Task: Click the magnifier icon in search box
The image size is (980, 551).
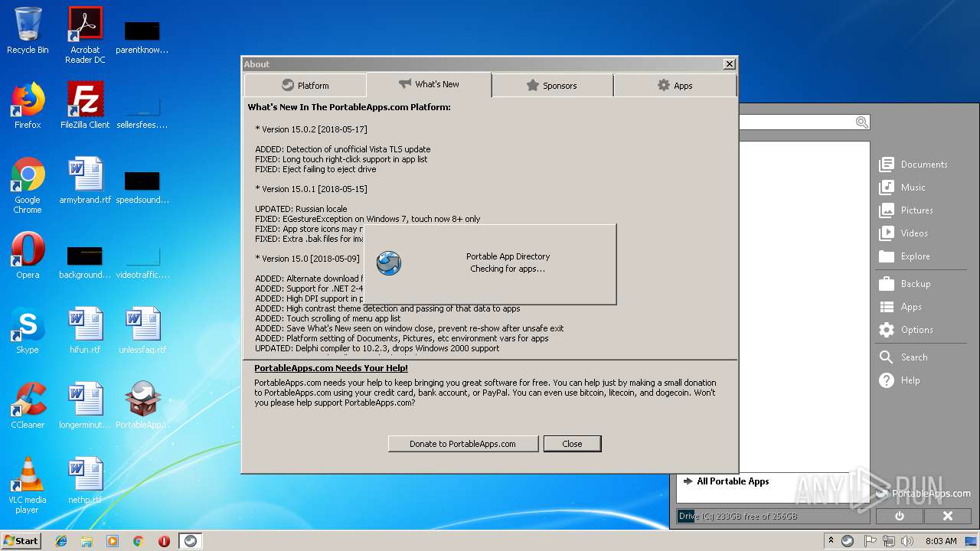Action: click(x=862, y=122)
